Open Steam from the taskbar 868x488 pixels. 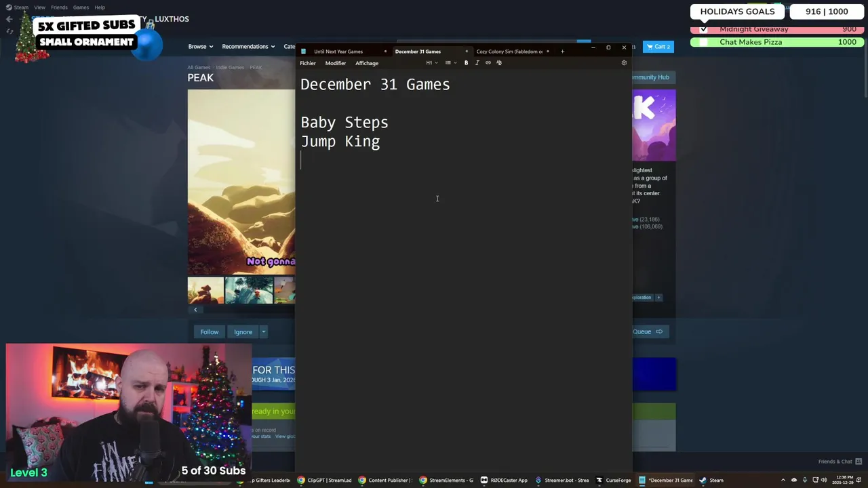[x=711, y=481]
